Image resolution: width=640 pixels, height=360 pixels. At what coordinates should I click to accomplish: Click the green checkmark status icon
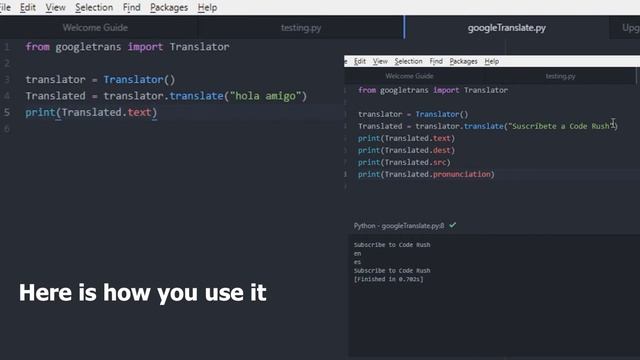[453, 225]
